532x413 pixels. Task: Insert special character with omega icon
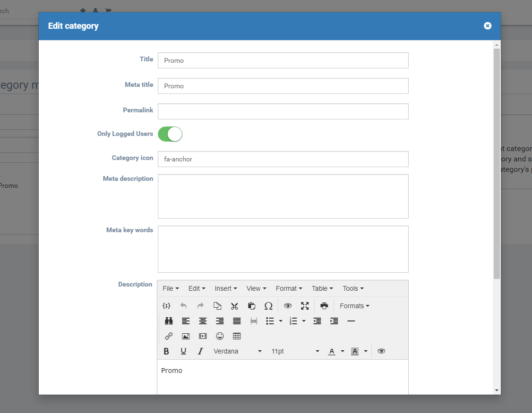coord(268,306)
